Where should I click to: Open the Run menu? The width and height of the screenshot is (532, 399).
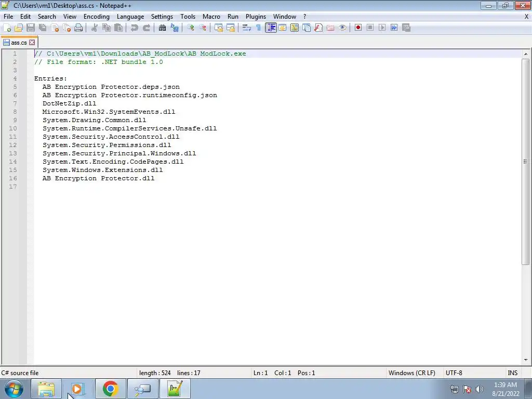[x=233, y=17]
